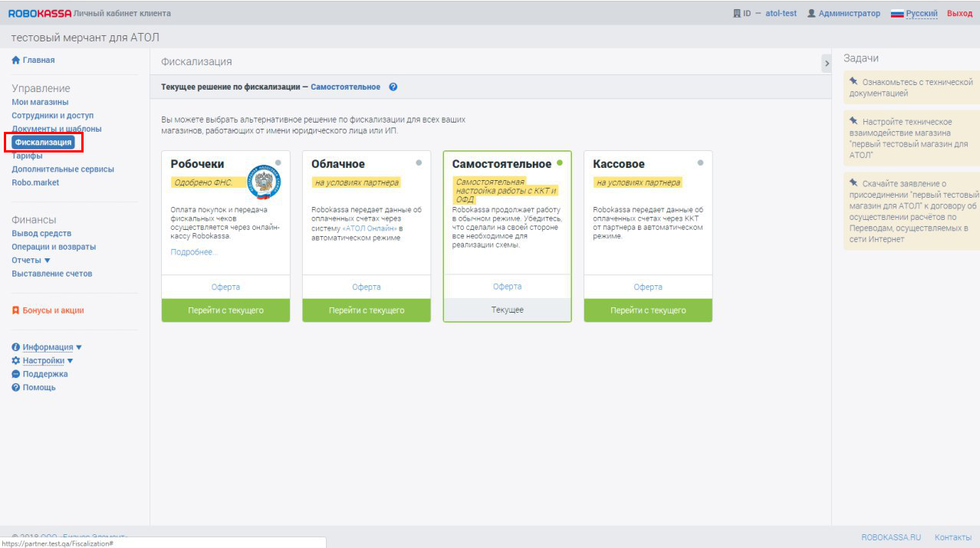
Task: Click the тестовый мерчант для АТОЛ title
Action: (x=85, y=38)
